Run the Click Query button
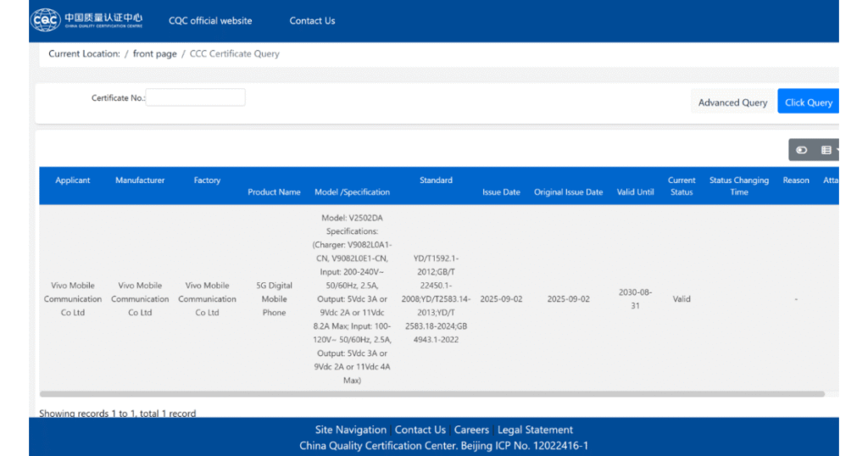The width and height of the screenshot is (868, 456). point(808,101)
